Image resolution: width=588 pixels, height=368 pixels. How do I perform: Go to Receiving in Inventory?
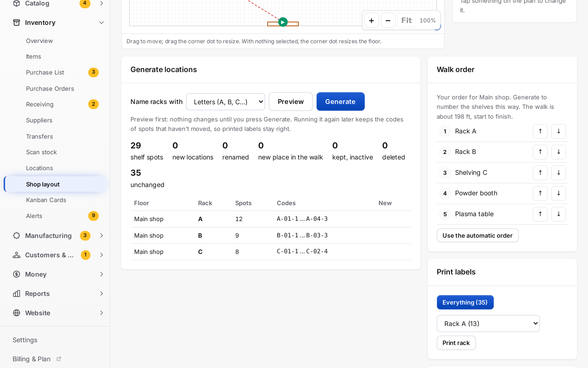click(x=55, y=104)
